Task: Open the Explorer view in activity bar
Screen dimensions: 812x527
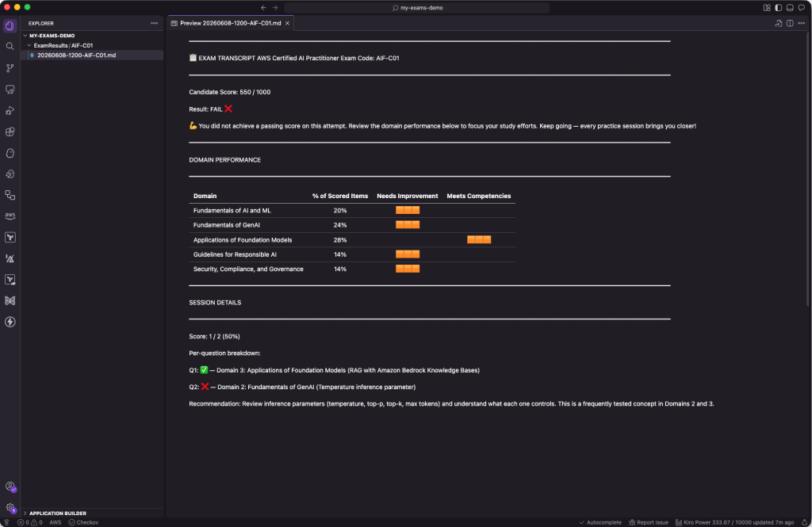Action: (10, 26)
